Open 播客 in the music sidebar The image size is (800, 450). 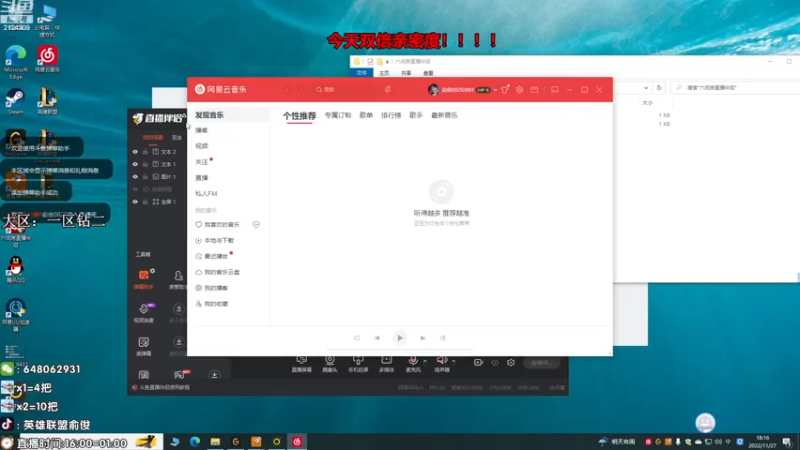[202, 131]
